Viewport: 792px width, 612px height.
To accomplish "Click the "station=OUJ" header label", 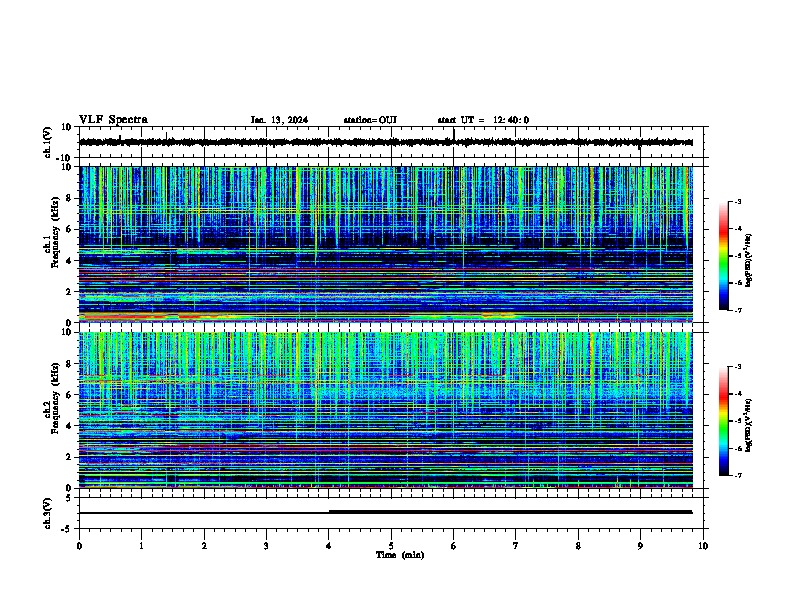I will (x=370, y=120).
